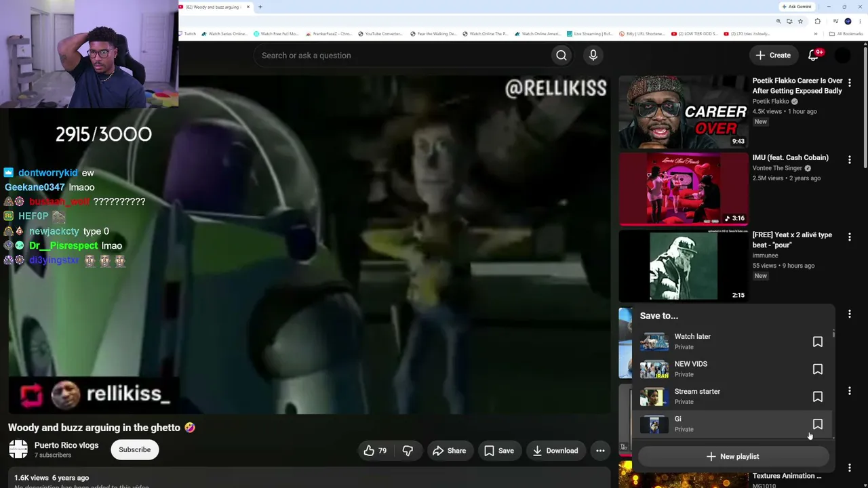This screenshot has width=868, height=488.
Task: Click the Share button
Action: click(x=449, y=451)
